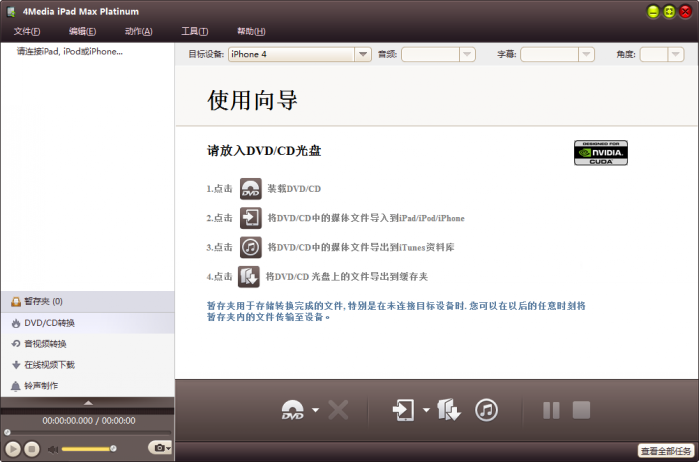Click the app icon in title bar
Image resolution: width=699 pixels, height=462 pixels.
tap(12, 11)
